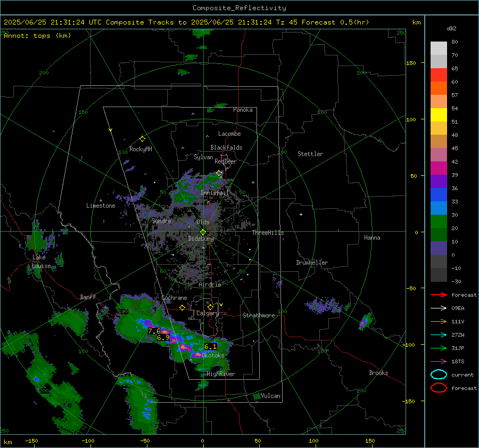479x448 pixels.
Task: Click the Okotoks city label
Action: [213, 356]
